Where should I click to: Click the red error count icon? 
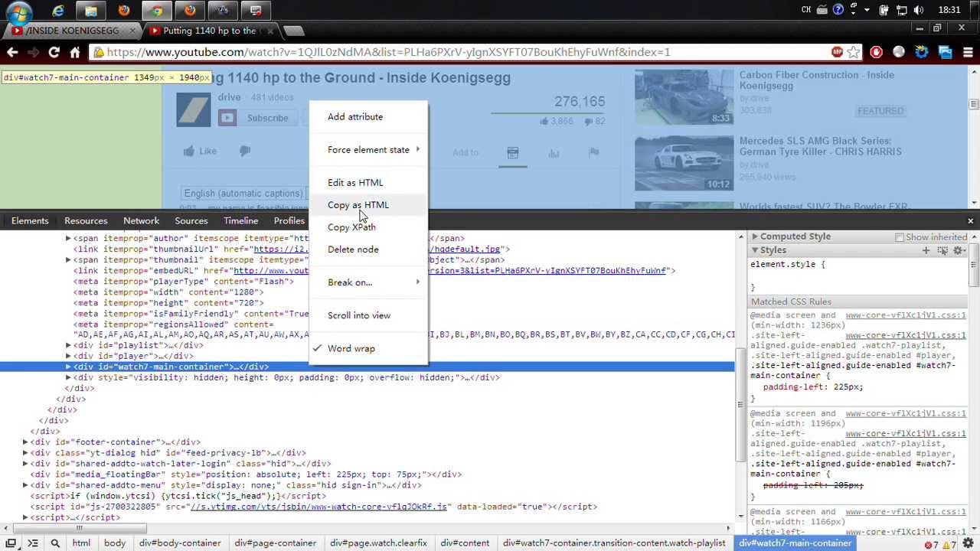[x=929, y=544]
